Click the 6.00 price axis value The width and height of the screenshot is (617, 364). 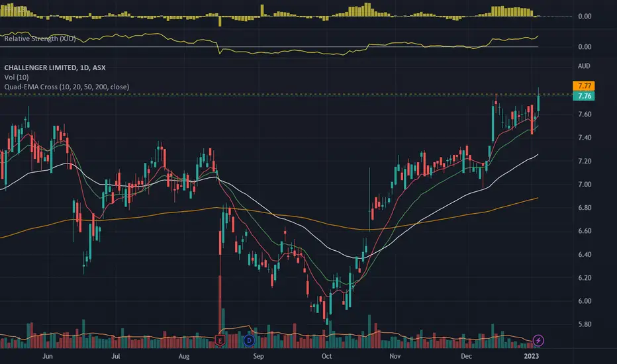coord(585,301)
